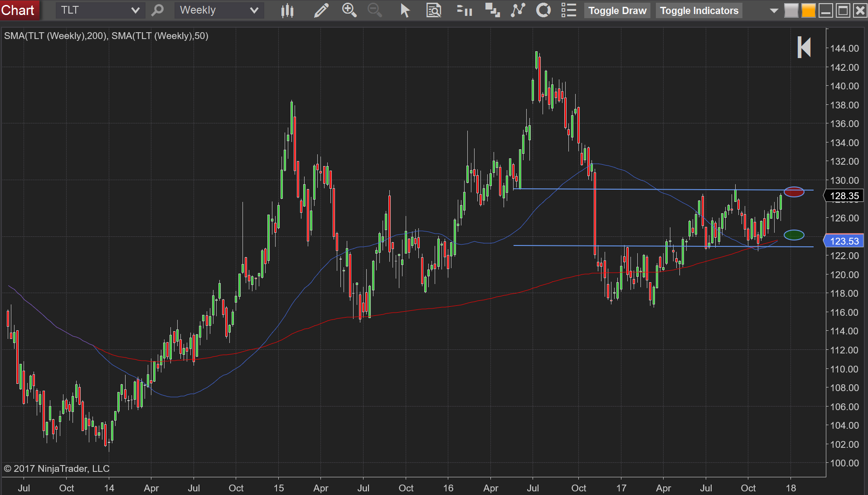Viewport: 868px width, 495px height.
Task: Click the 18 year label on time axis
Action: pos(791,488)
